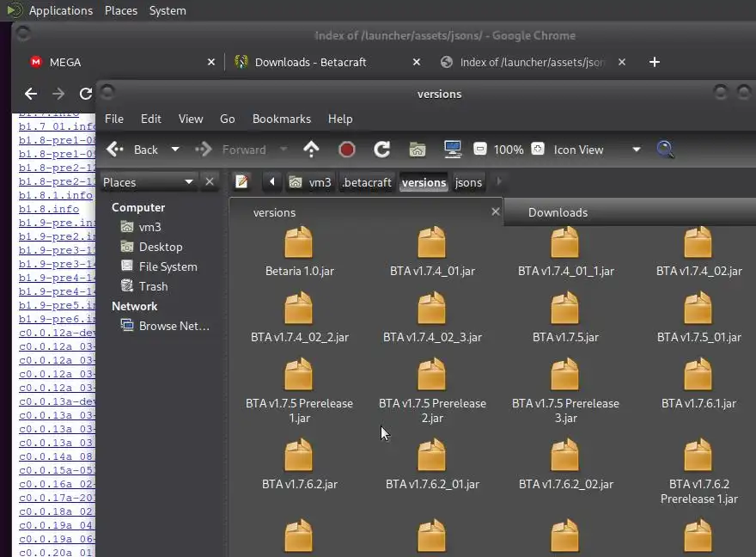Click the .betacraft path breadcrumb
The height and width of the screenshot is (557, 756).
pos(367,182)
